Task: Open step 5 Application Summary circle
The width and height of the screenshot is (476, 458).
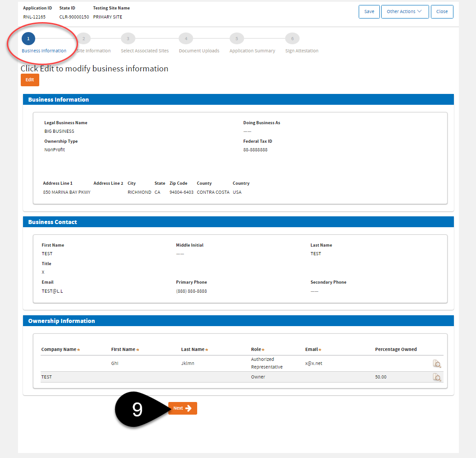Action: [x=236, y=38]
